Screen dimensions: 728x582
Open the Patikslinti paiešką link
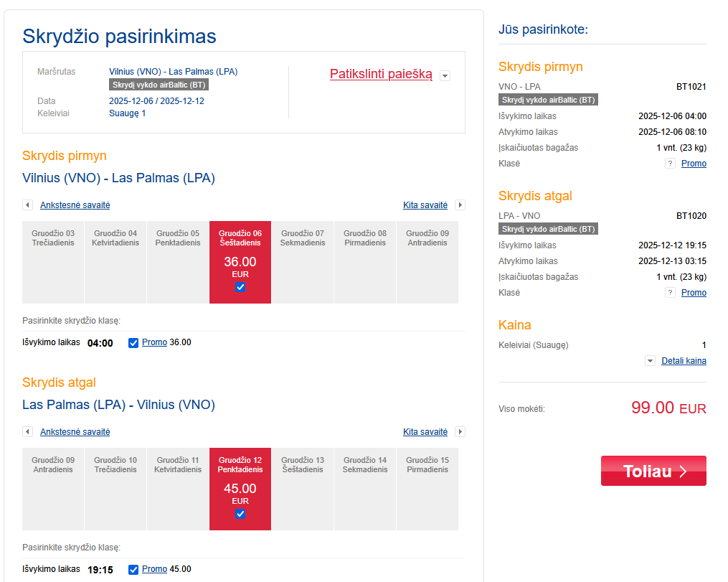[381, 74]
